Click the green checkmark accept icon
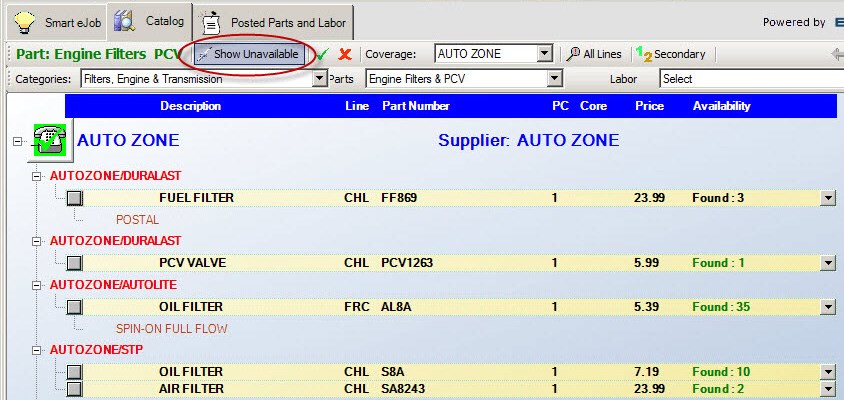Image resolution: width=844 pixels, height=400 pixels. click(323, 54)
